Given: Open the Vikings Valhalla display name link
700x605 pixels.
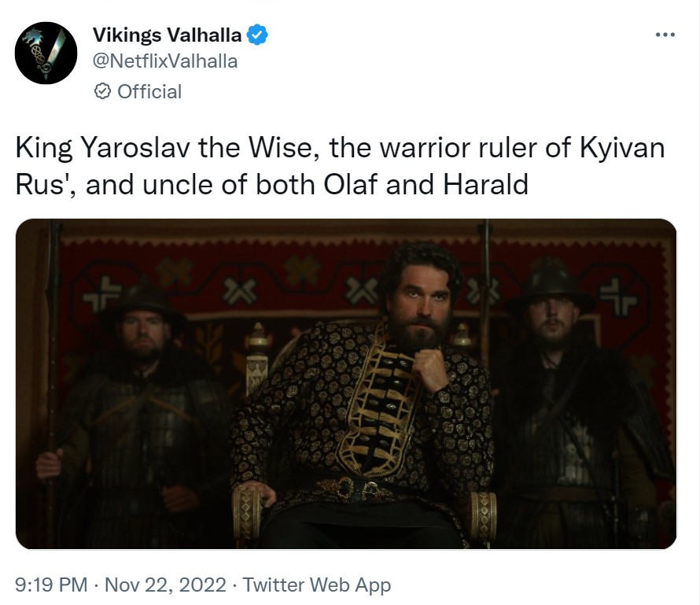Looking at the screenshot, I should point(167,34).
